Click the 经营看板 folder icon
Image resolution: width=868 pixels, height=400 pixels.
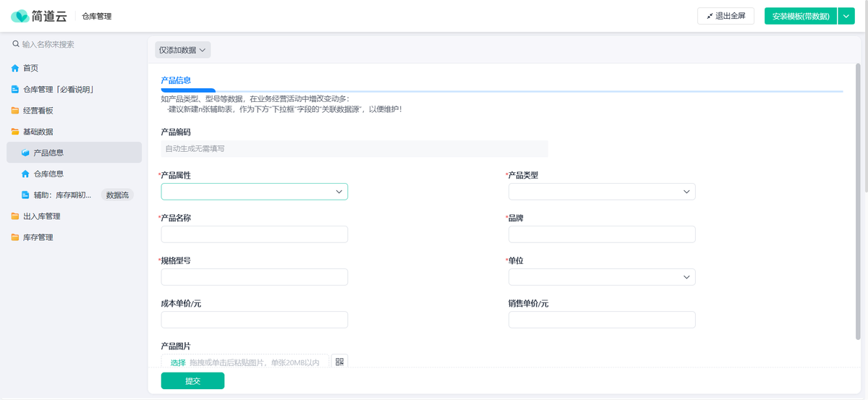click(x=15, y=111)
